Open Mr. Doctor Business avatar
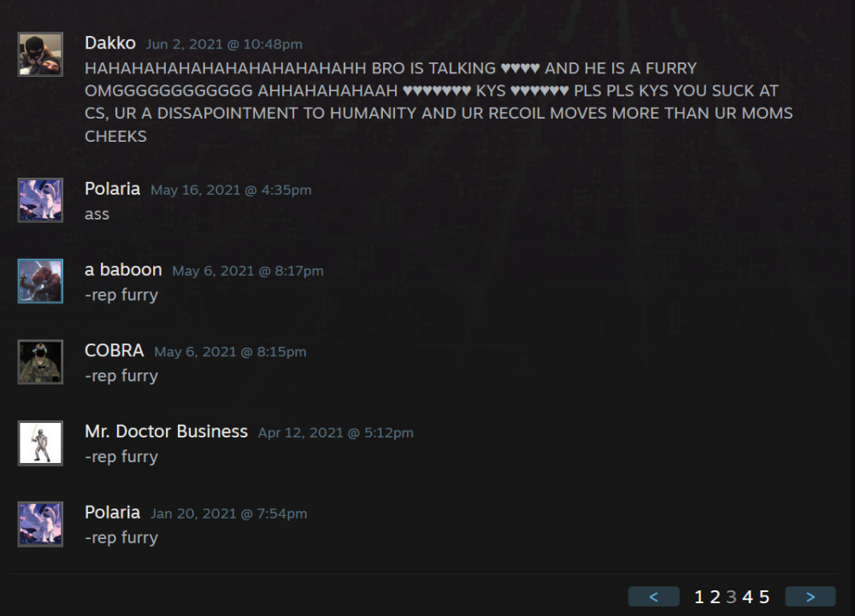The height and width of the screenshot is (616, 855). (x=40, y=443)
